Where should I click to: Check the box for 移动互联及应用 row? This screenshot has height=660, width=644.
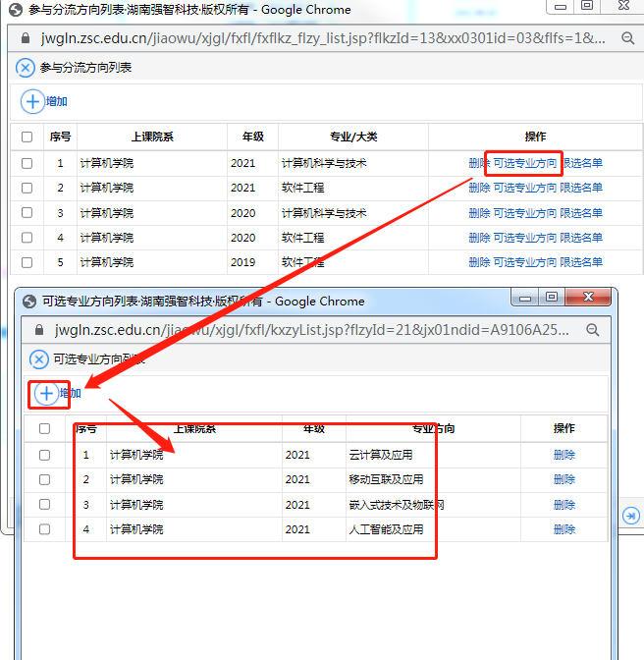[x=44, y=480]
